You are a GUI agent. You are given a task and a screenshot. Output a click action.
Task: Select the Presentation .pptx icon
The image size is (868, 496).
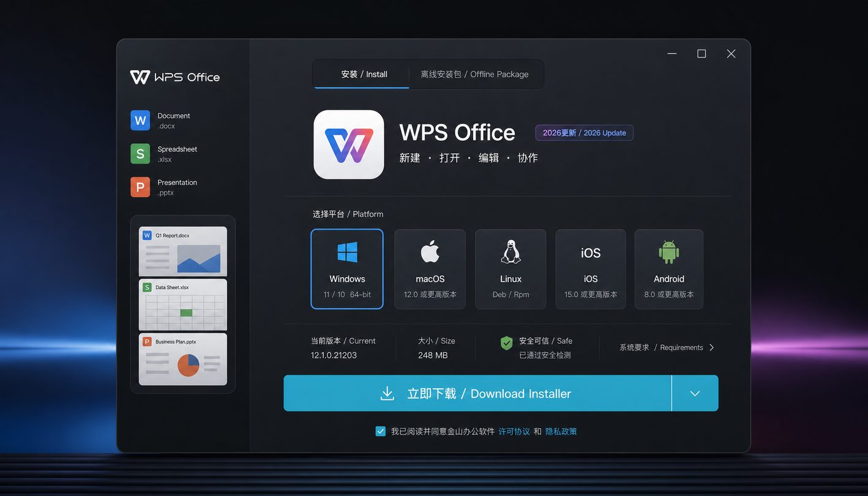(x=140, y=187)
